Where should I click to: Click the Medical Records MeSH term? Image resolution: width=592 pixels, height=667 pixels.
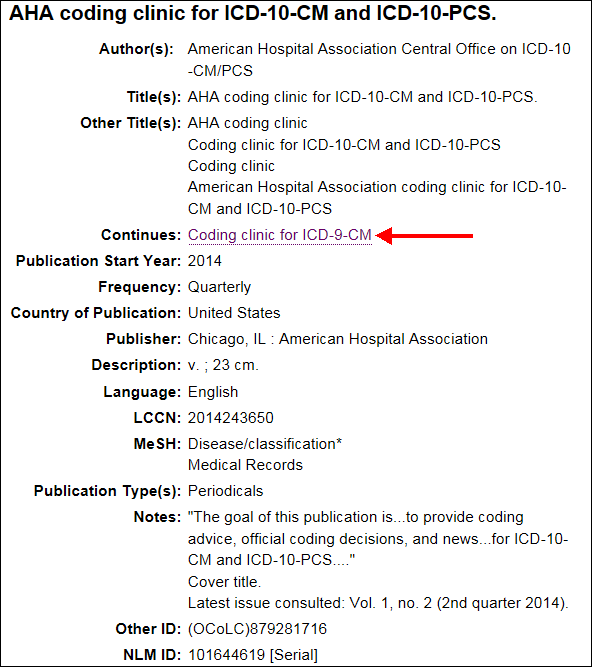click(245, 465)
